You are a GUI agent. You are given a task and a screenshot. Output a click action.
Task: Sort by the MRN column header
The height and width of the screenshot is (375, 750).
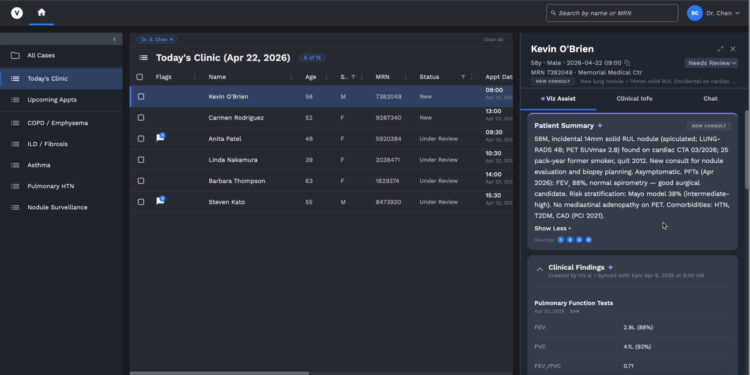click(383, 77)
